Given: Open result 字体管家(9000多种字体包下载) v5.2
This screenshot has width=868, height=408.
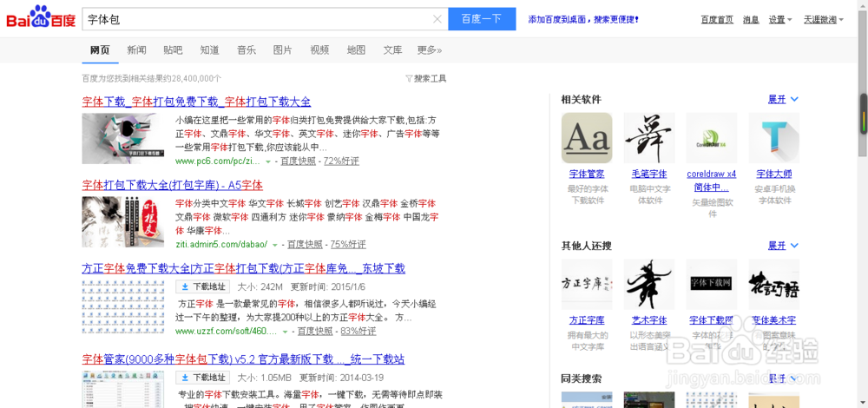Looking at the screenshot, I should 244,360.
